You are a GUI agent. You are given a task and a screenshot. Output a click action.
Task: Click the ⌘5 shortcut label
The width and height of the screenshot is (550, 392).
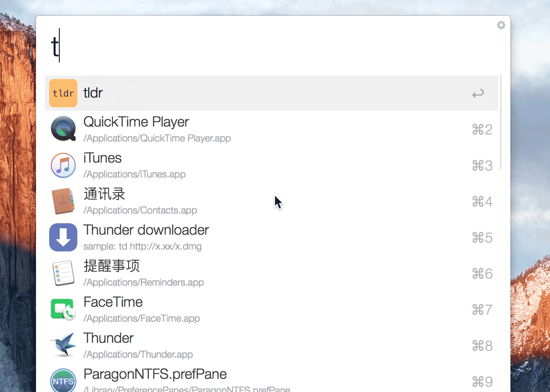pos(482,238)
